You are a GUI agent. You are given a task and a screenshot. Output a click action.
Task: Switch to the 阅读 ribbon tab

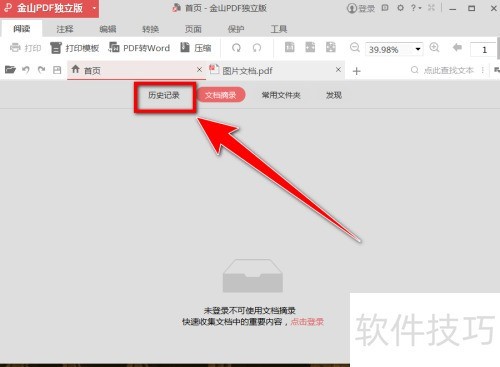22,29
